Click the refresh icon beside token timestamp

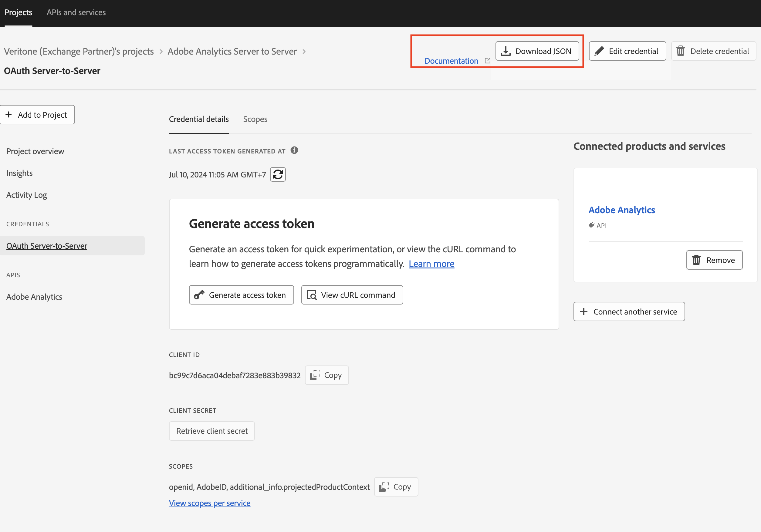[x=278, y=175]
